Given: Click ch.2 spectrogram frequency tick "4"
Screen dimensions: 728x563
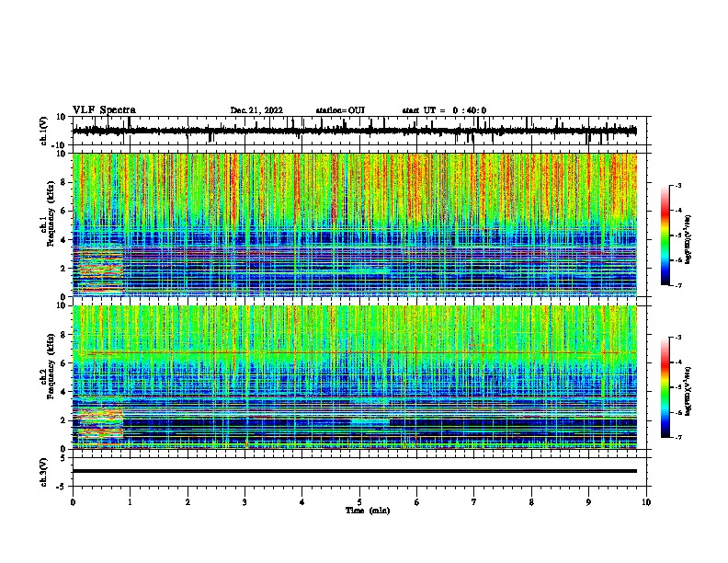Looking at the screenshot, I should coord(64,392).
